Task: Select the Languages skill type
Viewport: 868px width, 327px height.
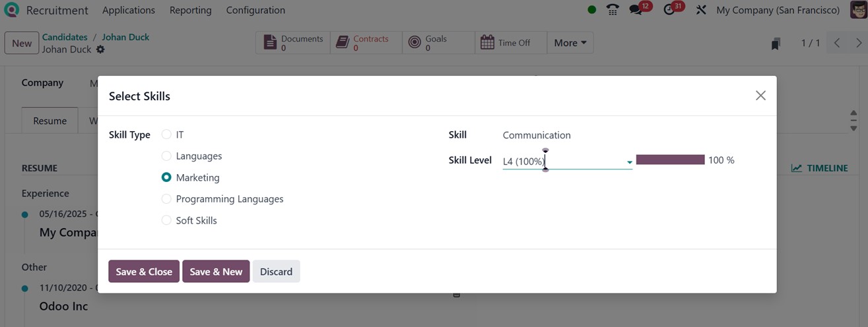Action: coord(166,156)
